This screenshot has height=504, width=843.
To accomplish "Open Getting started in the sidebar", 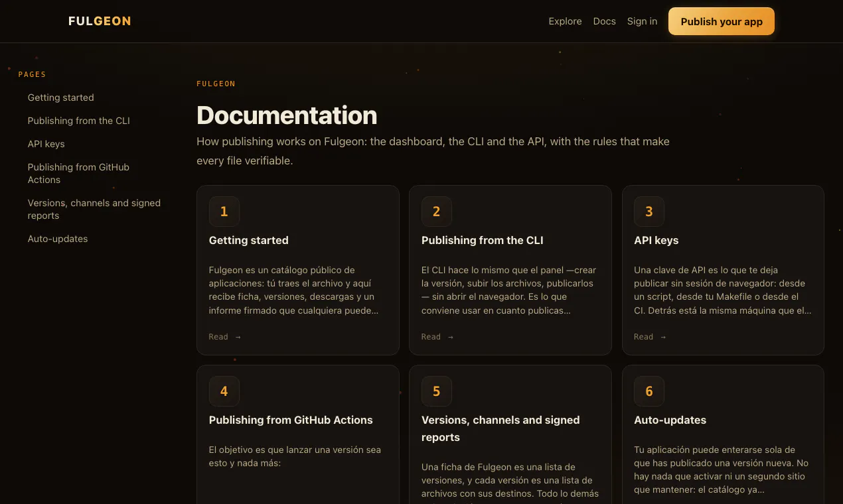I will pos(60,97).
